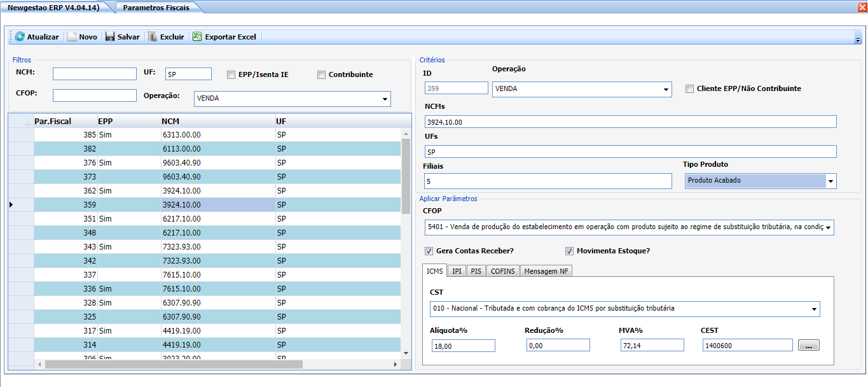Open the IPI tab
The height and width of the screenshot is (387, 868).
click(x=457, y=271)
